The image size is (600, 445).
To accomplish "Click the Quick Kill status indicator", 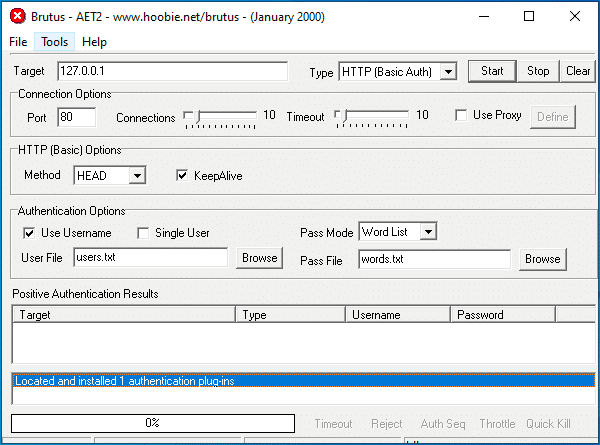I will pos(548,424).
